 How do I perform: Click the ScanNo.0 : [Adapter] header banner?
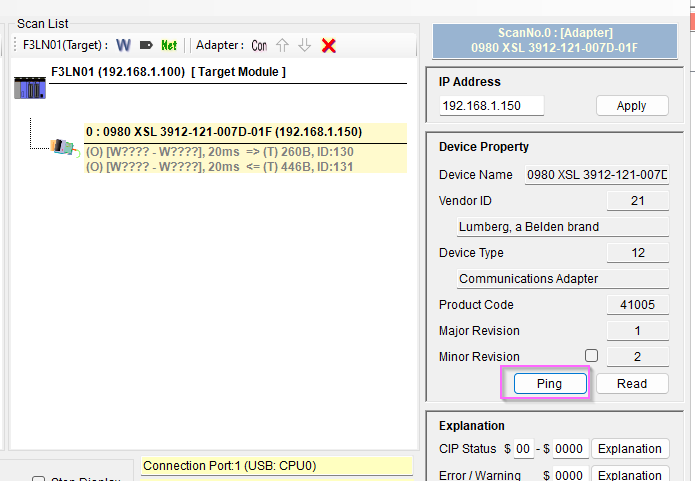554,40
